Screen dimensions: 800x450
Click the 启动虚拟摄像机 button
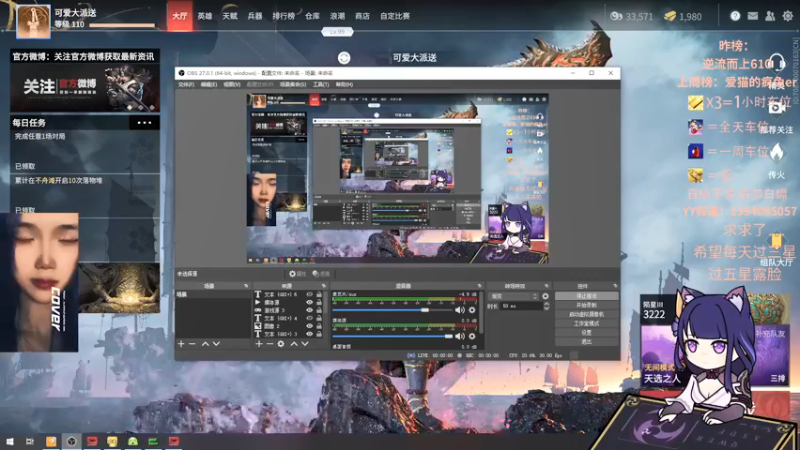click(586, 314)
